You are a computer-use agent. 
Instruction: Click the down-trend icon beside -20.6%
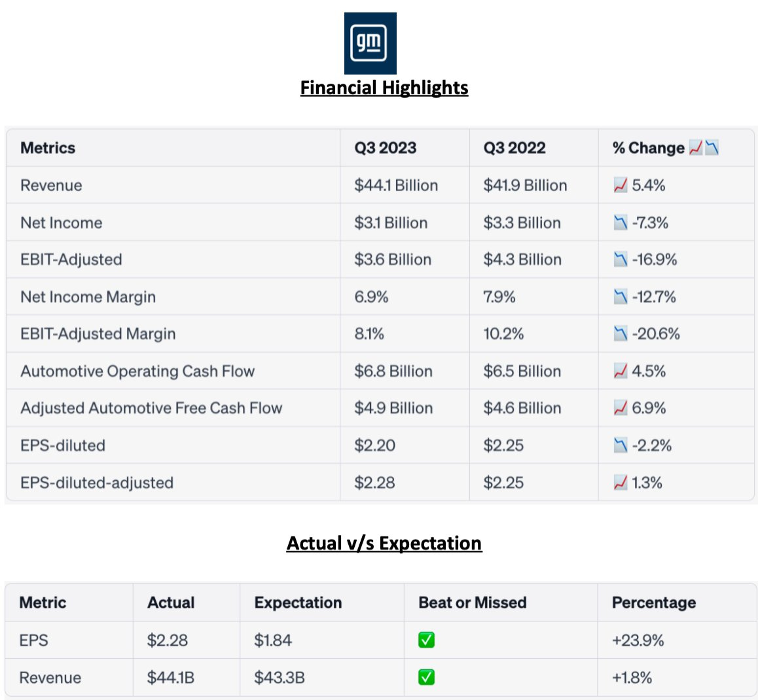point(620,334)
